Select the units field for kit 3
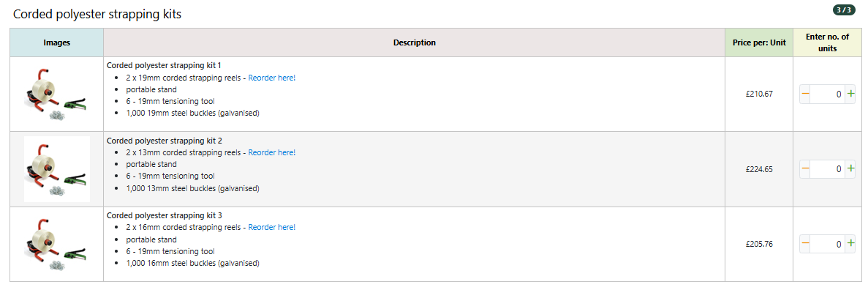Screen dimensions: 868x290 [828, 243]
